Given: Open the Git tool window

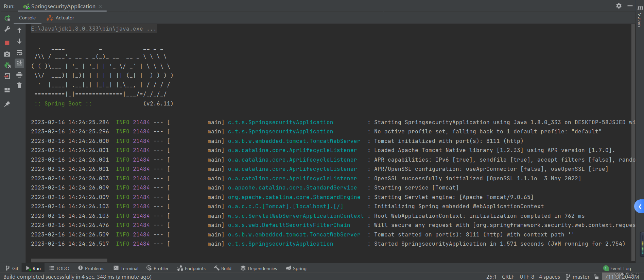Looking at the screenshot, I should pos(12,268).
